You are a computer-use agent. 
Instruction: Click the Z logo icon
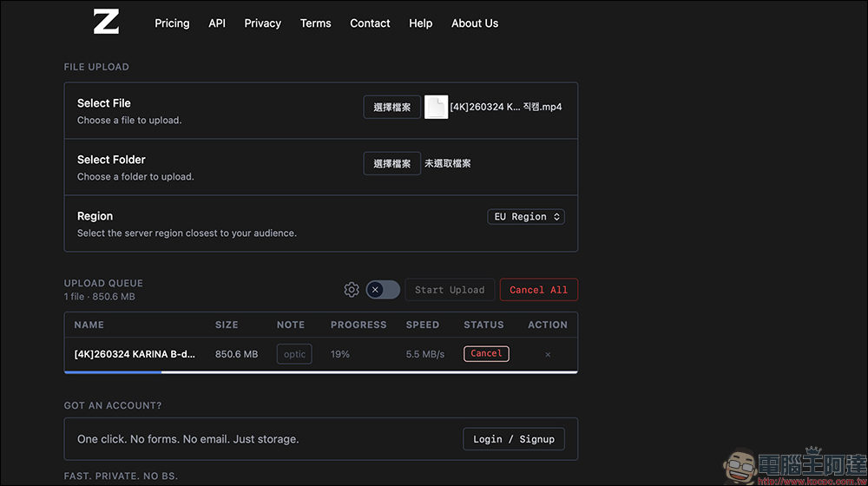[x=106, y=23]
